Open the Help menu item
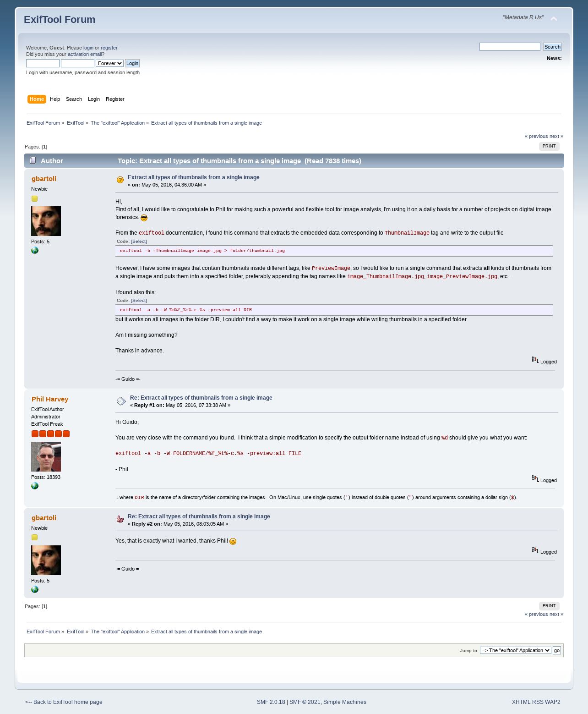 55,99
